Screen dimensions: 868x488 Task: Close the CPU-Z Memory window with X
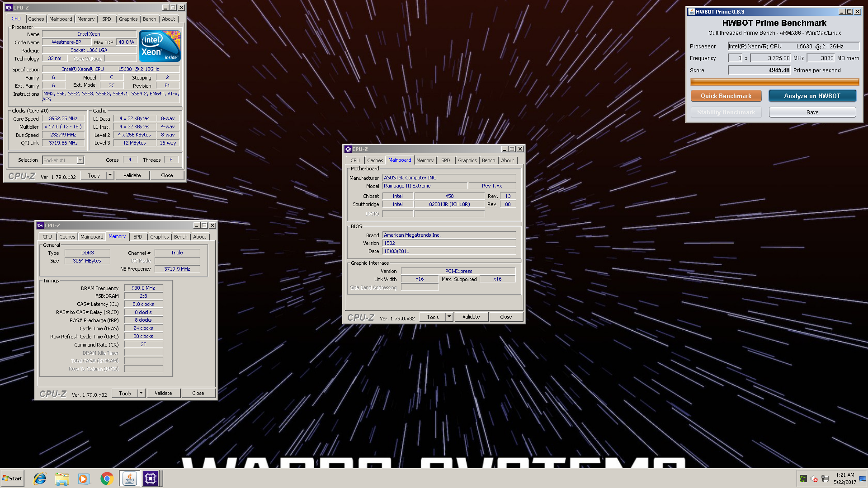[x=212, y=225]
